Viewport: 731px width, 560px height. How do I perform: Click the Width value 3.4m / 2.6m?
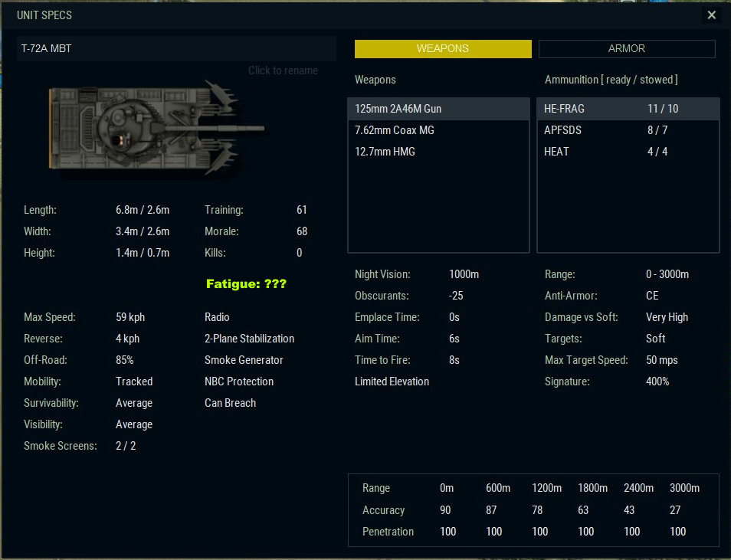[143, 231]
